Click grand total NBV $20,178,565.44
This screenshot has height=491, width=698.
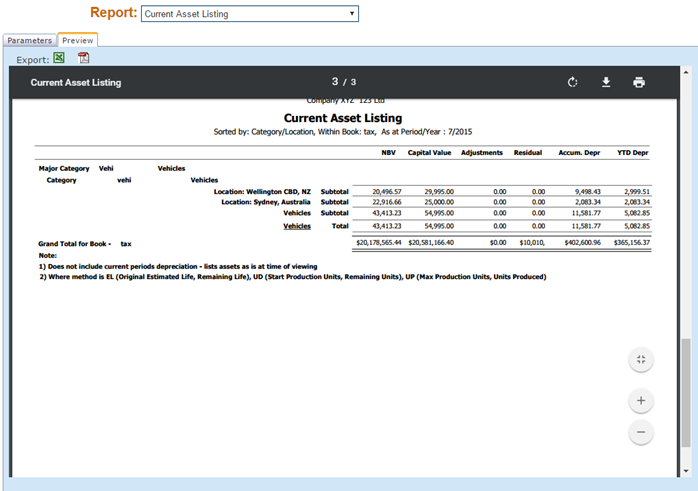[x=378, y=243]
